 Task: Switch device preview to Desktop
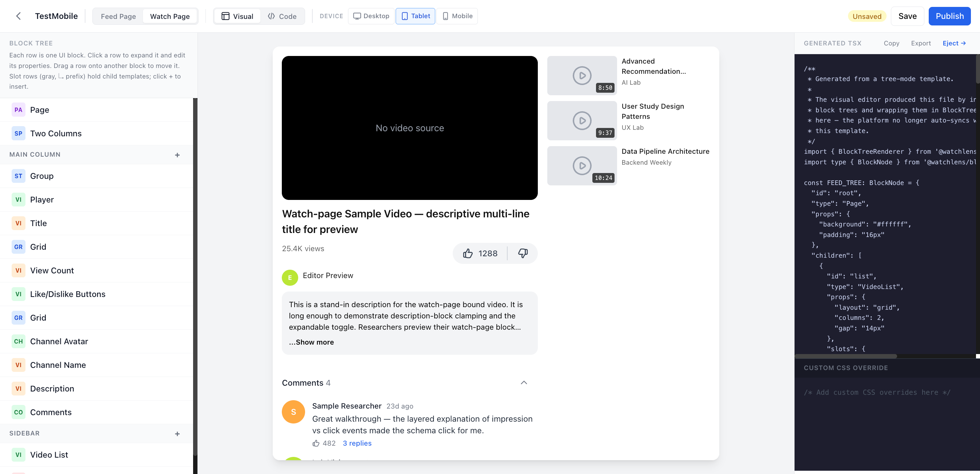point(371,16)
